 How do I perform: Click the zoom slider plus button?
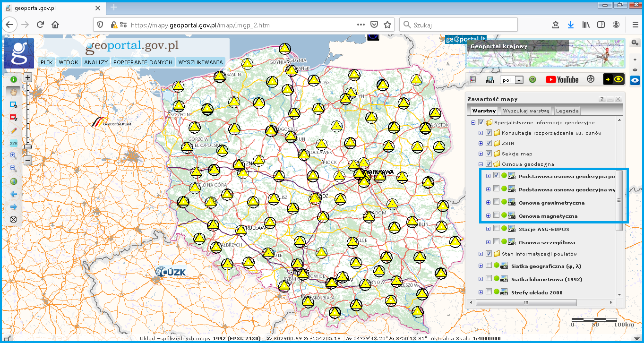28,77
